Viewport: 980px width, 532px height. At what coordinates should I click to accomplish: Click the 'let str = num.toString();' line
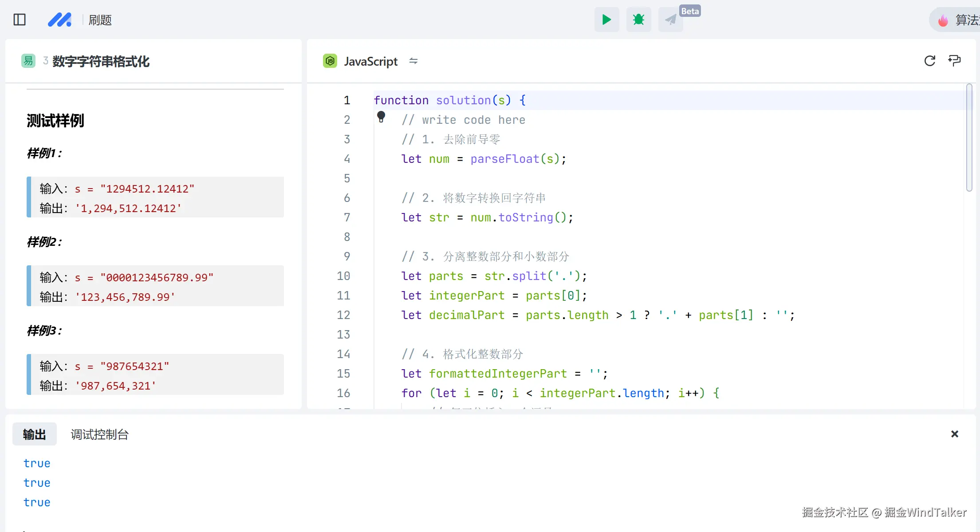[x=488, y=217]
